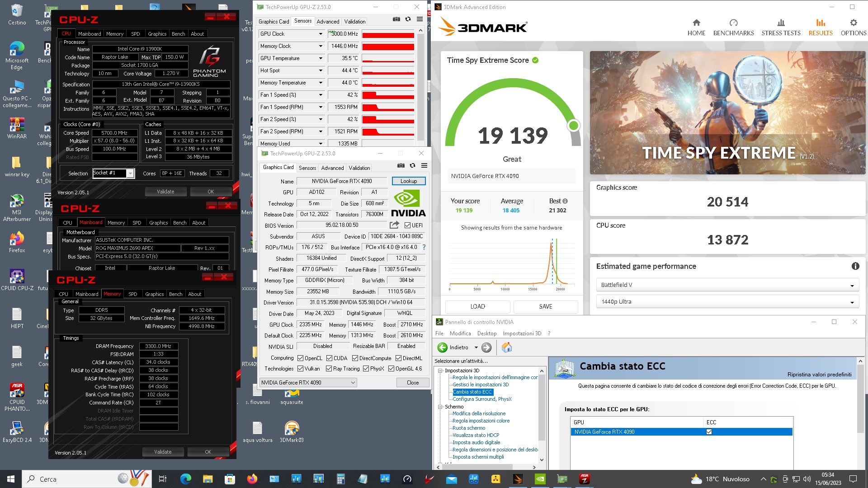868x488 pixels.
Task: Toggle the UEFI checkbox in GPU-Z
Action: point(407,225)
